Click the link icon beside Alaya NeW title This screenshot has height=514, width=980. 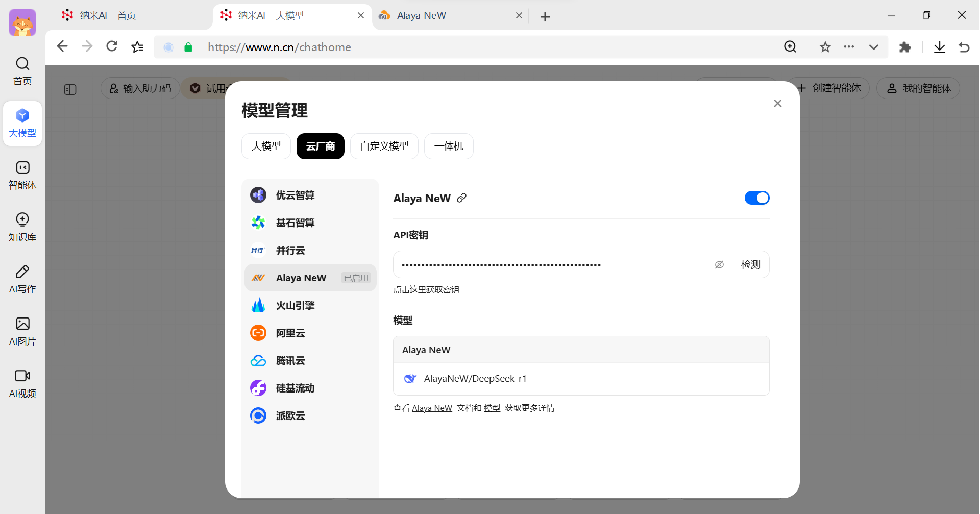click(x=462, y=198)
